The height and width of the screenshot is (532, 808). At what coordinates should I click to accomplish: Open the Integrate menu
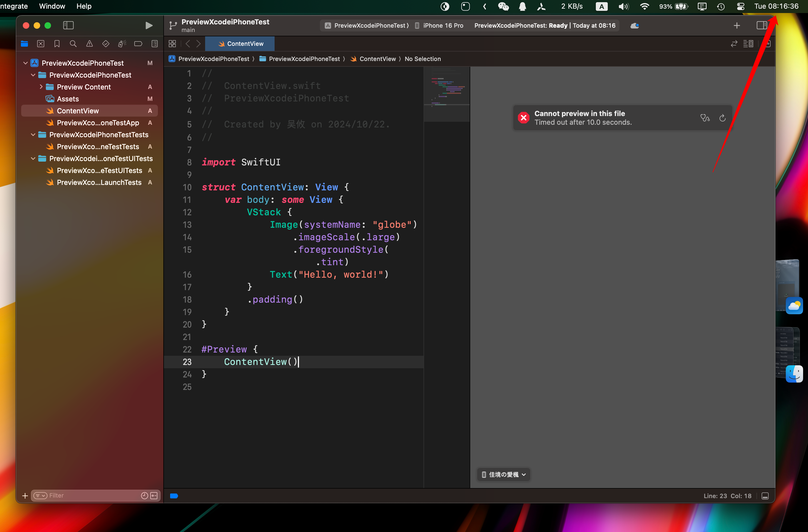coord(14,6)
